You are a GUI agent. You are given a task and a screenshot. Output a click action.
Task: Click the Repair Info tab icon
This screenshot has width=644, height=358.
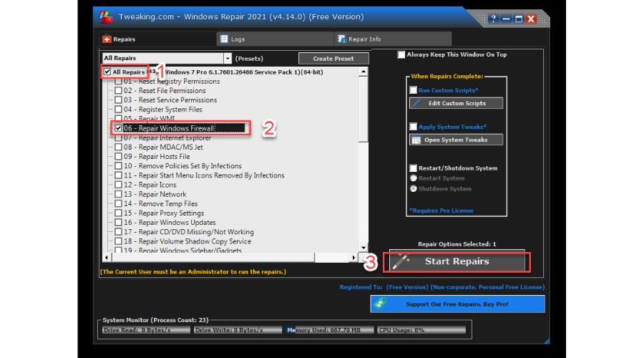(341, 39)
